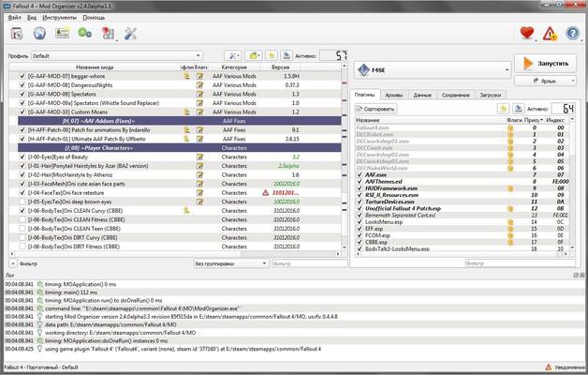Click the red heart endorse icon
Viewport: 588px width, 375px height.
(527, 33)
